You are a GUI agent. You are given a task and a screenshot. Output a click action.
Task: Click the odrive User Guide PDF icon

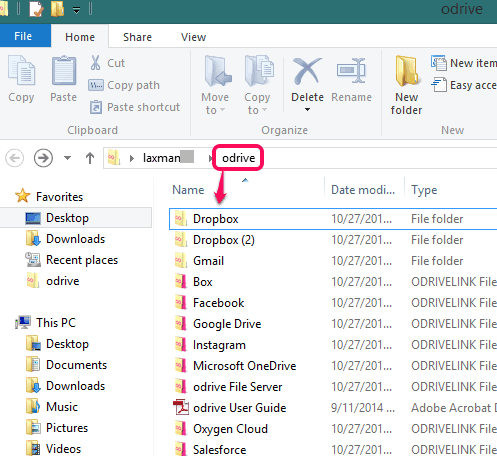[181, 408]
